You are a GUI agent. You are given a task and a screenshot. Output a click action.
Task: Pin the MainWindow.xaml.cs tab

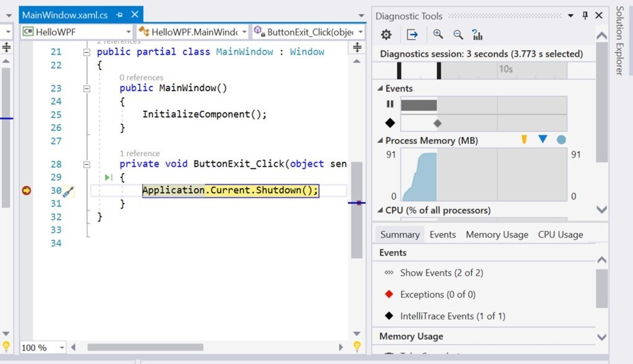click(119, 15)
